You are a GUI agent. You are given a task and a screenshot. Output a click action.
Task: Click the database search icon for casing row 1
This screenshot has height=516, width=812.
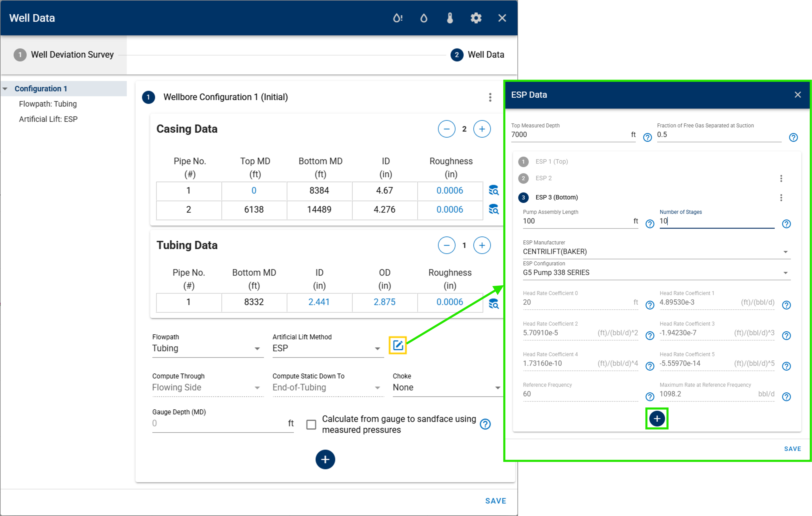[x=493, y=190]
